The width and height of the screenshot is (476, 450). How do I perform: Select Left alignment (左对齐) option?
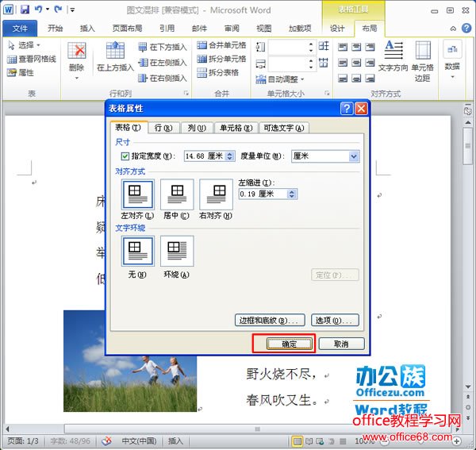point(137,194)
